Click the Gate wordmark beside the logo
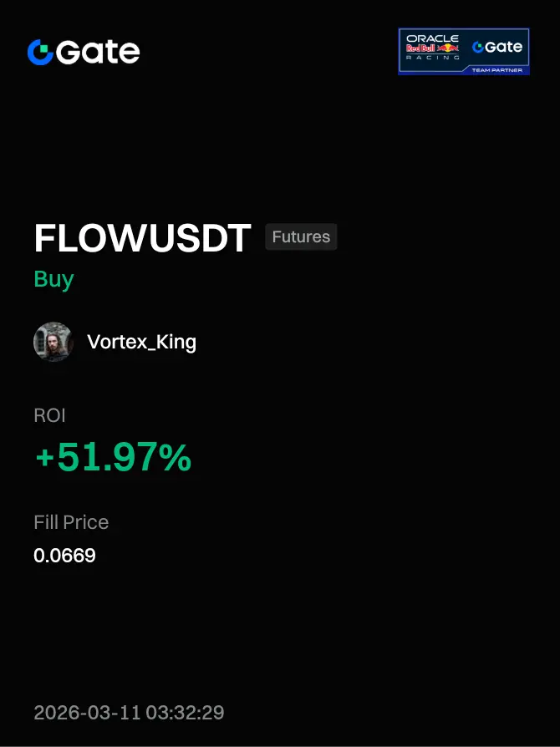The width and height of the screenshot is (560, 747). point(98,52)
